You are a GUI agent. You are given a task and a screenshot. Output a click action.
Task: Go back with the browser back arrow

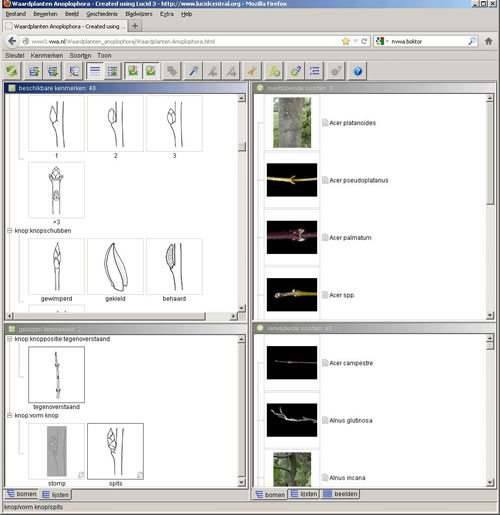click(x=12, y=41)
